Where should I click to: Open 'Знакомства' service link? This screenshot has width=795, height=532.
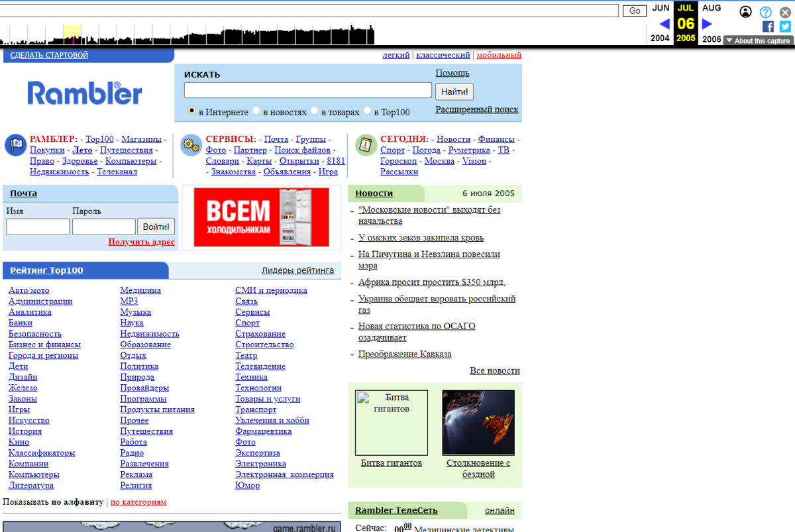(x=233, y=172)
